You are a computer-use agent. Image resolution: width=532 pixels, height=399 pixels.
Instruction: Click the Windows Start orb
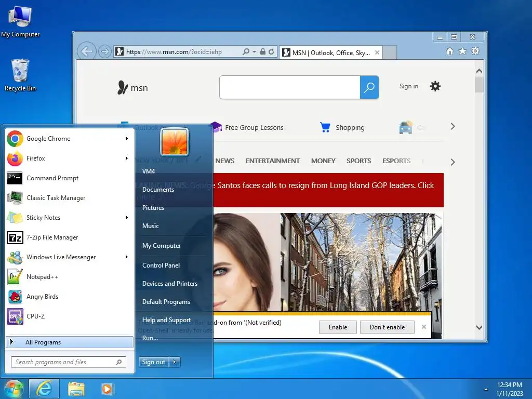pos(13,389)
